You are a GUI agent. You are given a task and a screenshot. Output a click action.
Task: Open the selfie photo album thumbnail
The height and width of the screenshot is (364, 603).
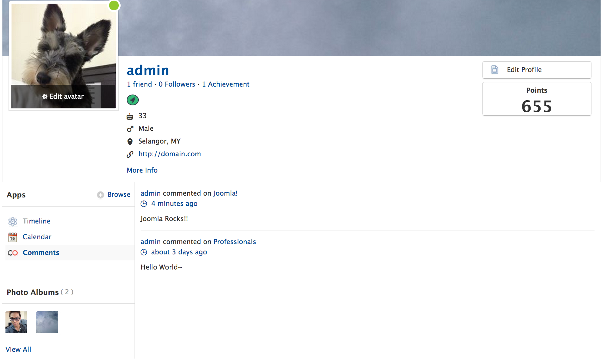pos(16,322)
